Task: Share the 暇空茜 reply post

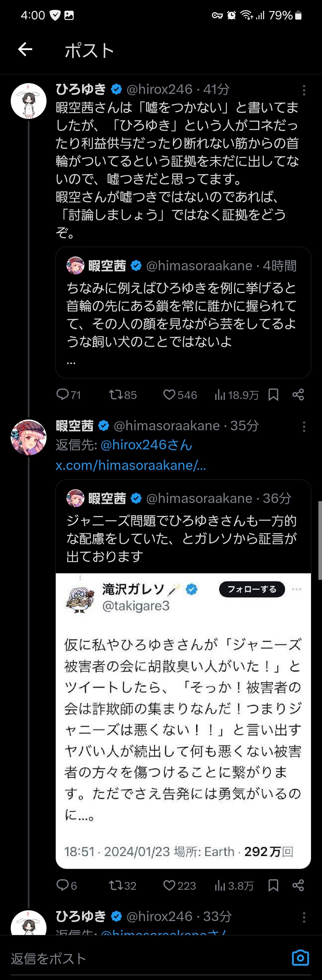Action: click(x=298, y=885)
